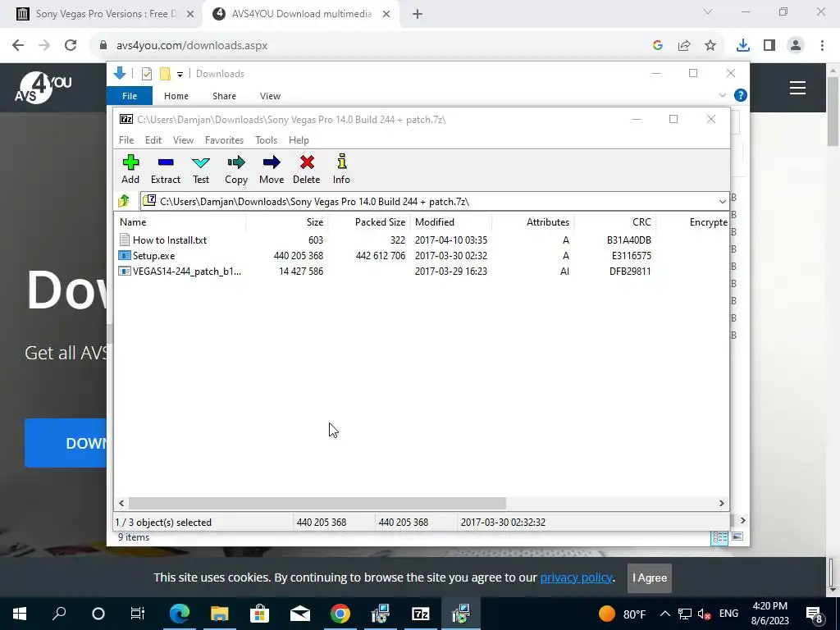Select the Copy toolbar icon

[x=236, y=169]
